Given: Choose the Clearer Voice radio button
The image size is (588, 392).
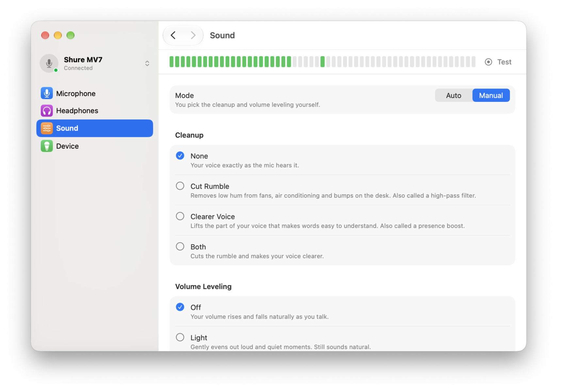Looking at the screenshot, I should 180,216.
